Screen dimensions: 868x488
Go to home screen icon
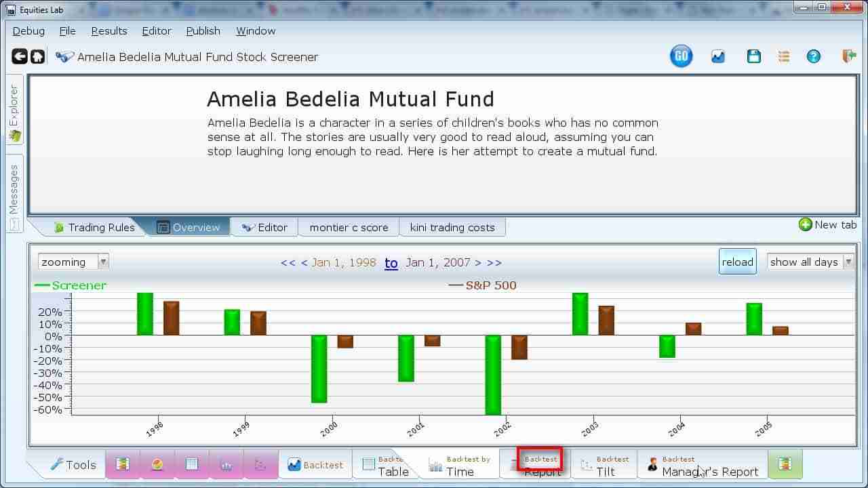[x=37, y=57]
